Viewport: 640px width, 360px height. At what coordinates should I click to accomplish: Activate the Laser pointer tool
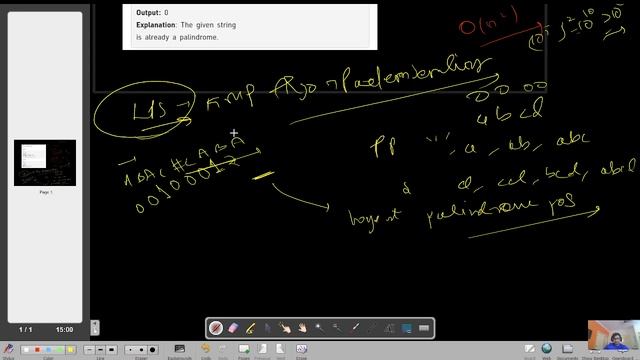tap(355, 328)
